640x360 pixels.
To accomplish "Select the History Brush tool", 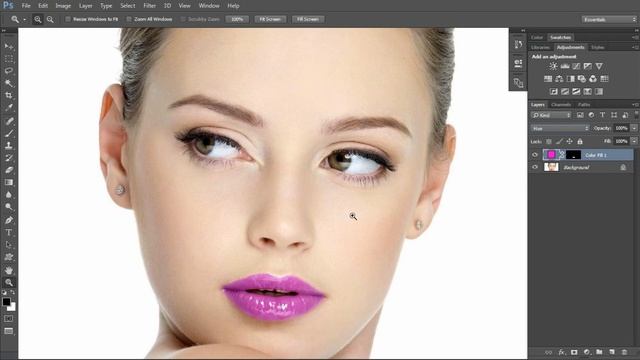I will point(9,158).
